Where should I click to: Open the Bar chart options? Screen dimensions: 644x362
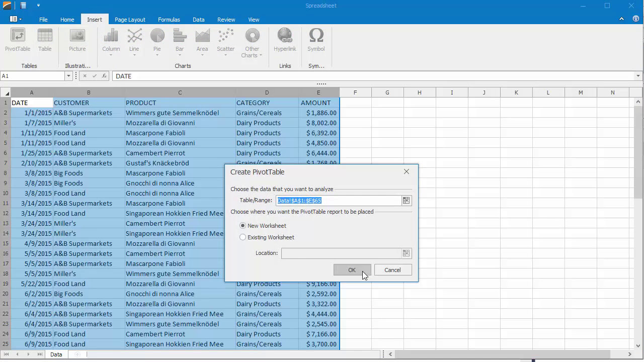180,42
